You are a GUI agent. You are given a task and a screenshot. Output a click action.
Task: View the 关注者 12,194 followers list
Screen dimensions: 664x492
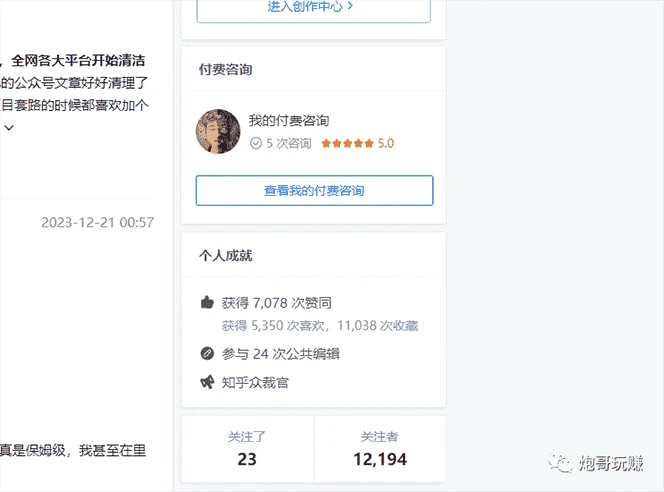380,450
